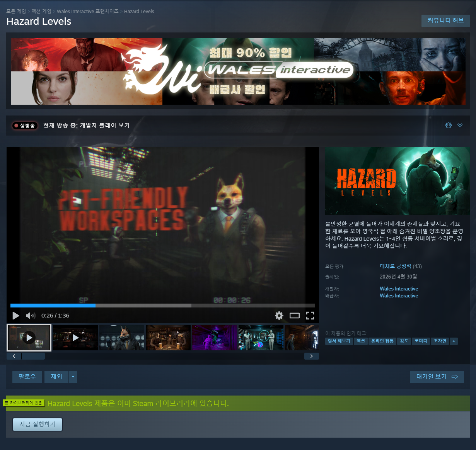
Task: Open 커뮤니티 허브 community hub
Action: tap(446, 20)
